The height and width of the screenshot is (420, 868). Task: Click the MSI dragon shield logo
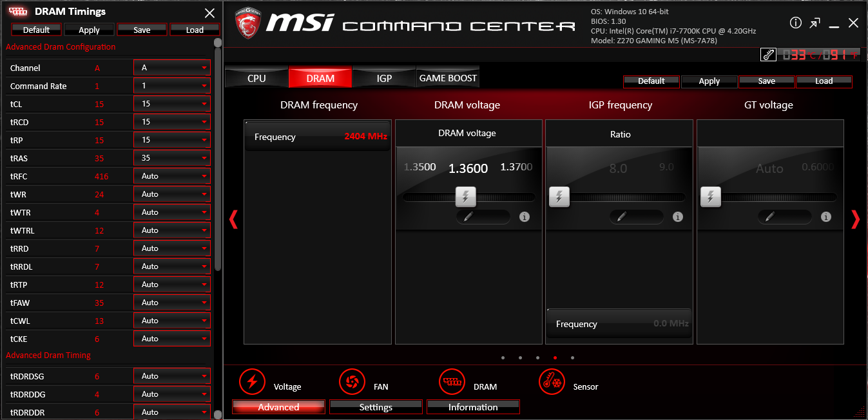click(247, 23)
